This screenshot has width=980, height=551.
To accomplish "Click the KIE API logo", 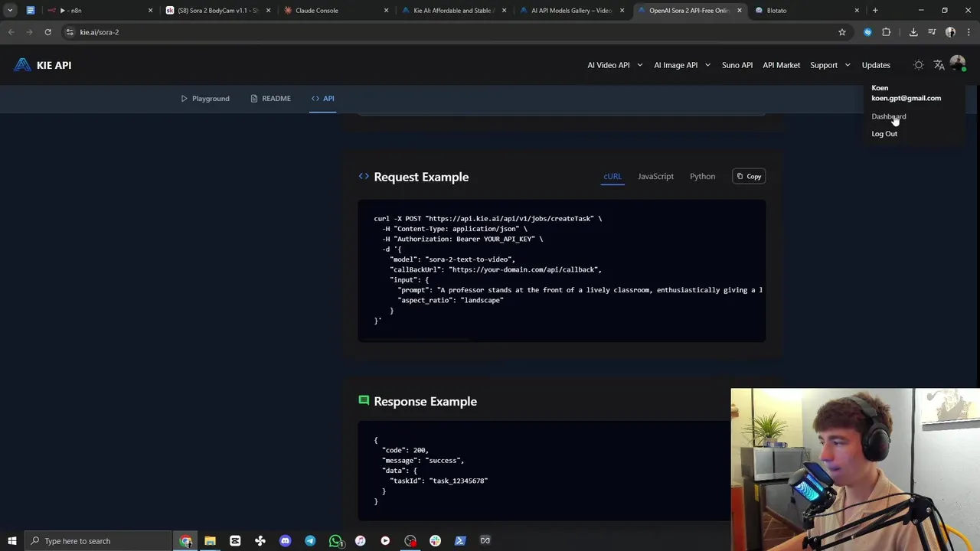I will pyautogui.click(x=42, y=65).
